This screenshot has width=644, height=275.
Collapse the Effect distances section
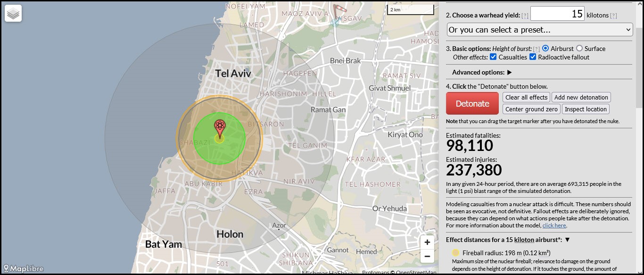click(568, 240)
